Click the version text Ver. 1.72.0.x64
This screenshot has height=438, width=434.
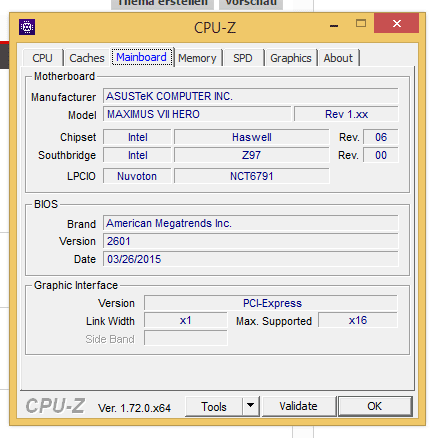point(134,408)
